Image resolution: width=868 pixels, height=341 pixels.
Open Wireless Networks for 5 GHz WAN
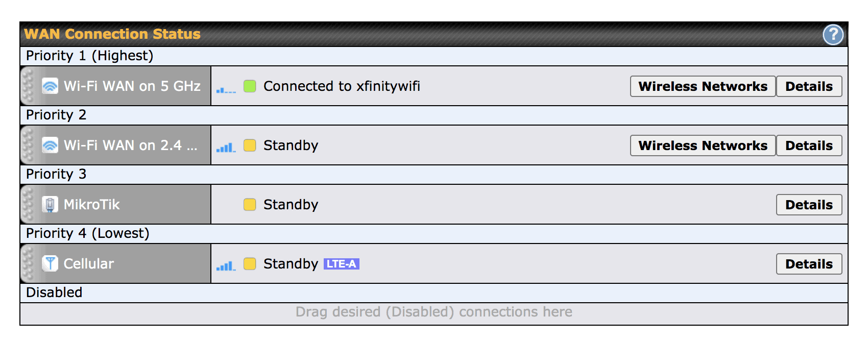tap(703, 86)
